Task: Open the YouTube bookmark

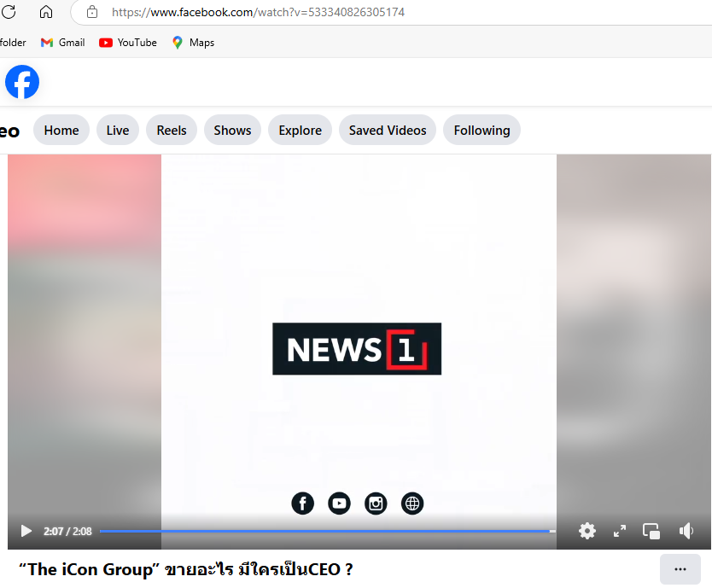Action: (x=128, y=43)
